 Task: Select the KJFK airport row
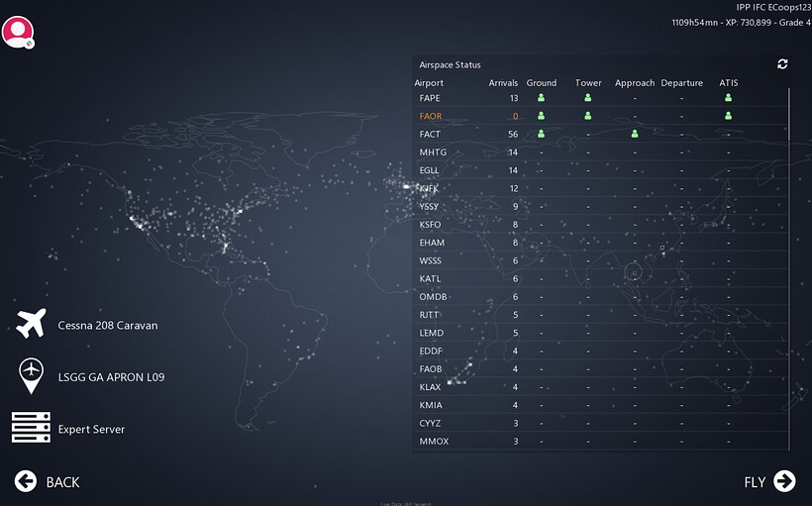click(x=601, y=188)
